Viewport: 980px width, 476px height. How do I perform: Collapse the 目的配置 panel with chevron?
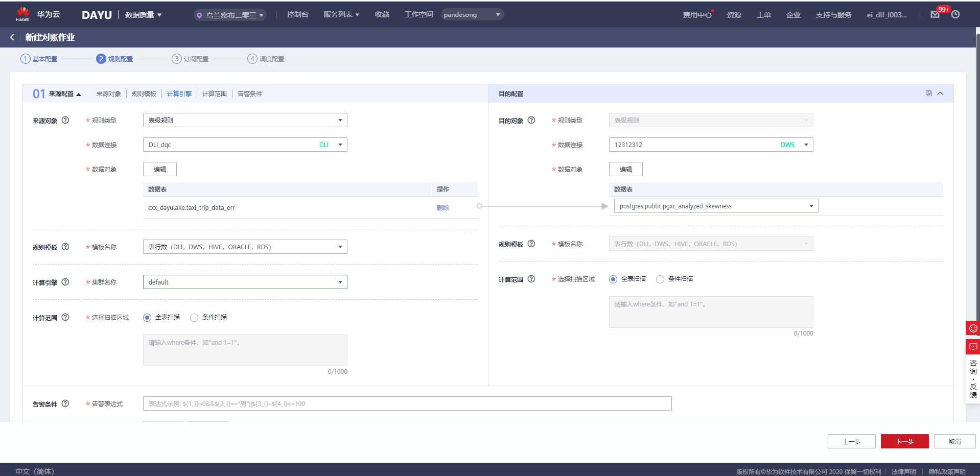pos(940,93)
